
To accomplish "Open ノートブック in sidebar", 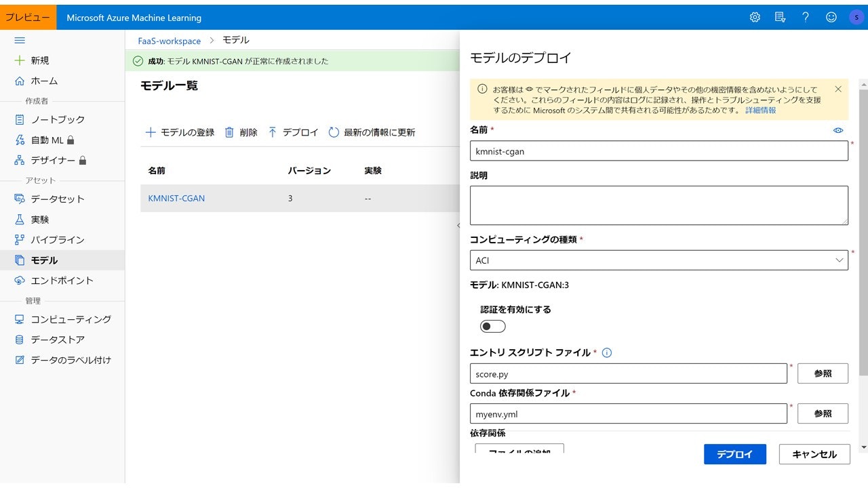I will click(50, 119).
